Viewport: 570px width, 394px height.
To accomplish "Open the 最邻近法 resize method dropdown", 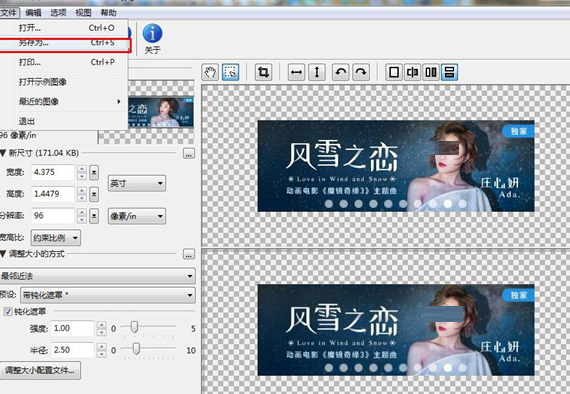I will (97, 276).
